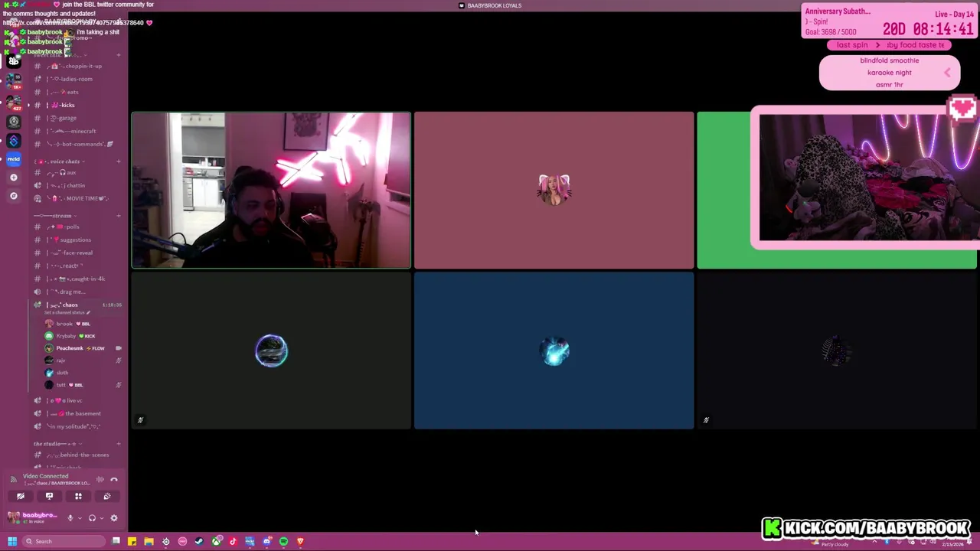This screenshot has width=980, height=551.
Task: Join in my solitude voice channel
Action: pos(77,426)
